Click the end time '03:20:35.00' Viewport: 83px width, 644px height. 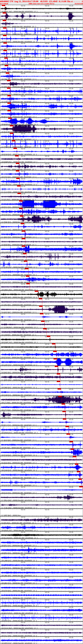79,4
